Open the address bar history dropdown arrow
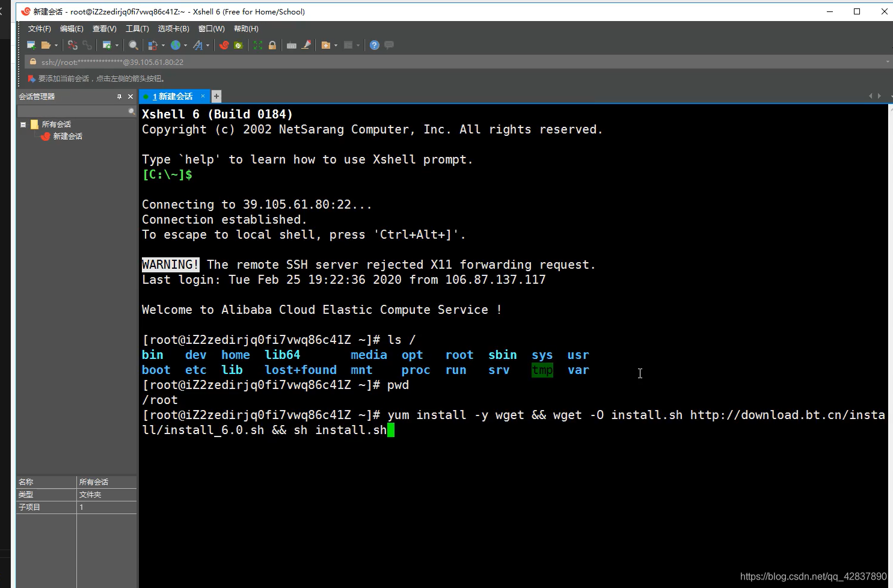The image size is (893, 588). [888, 62]
